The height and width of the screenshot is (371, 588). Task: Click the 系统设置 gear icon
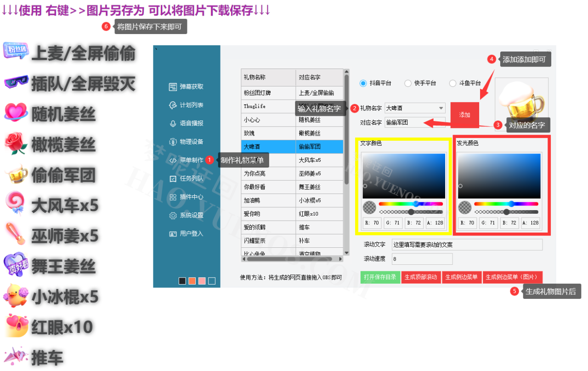[173, 215]
